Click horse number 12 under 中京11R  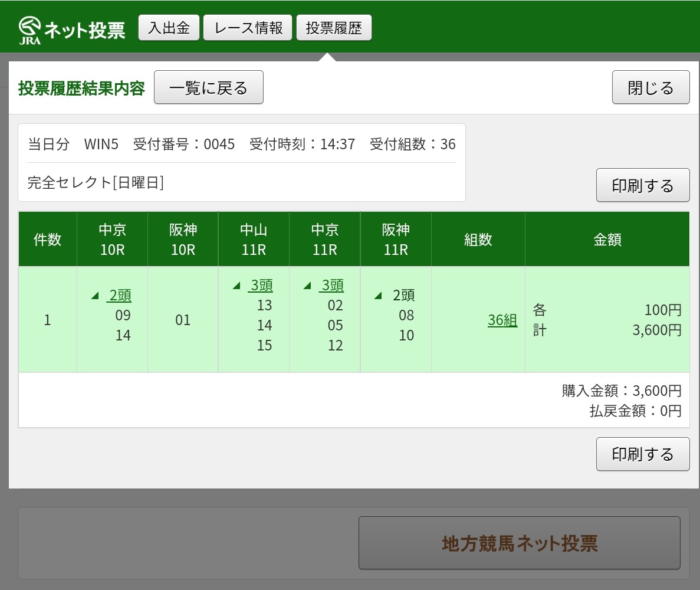click(x=336, y=345)
